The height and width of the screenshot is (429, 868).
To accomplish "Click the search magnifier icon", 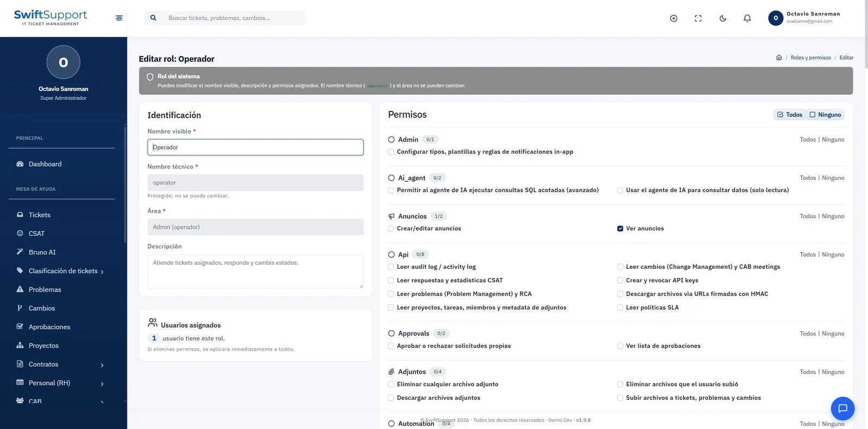I will [x=154, y=18].
